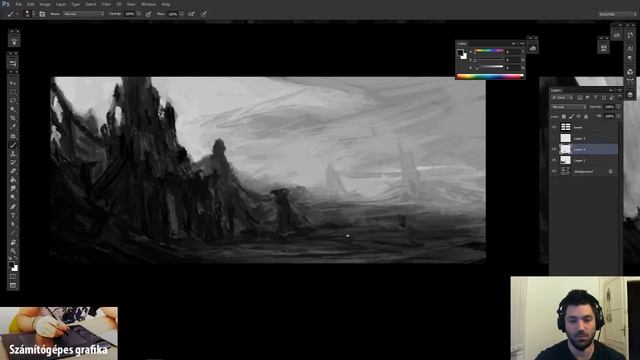Open the Window menu
This screenshot has width=640, height=360.
[149, 4]
